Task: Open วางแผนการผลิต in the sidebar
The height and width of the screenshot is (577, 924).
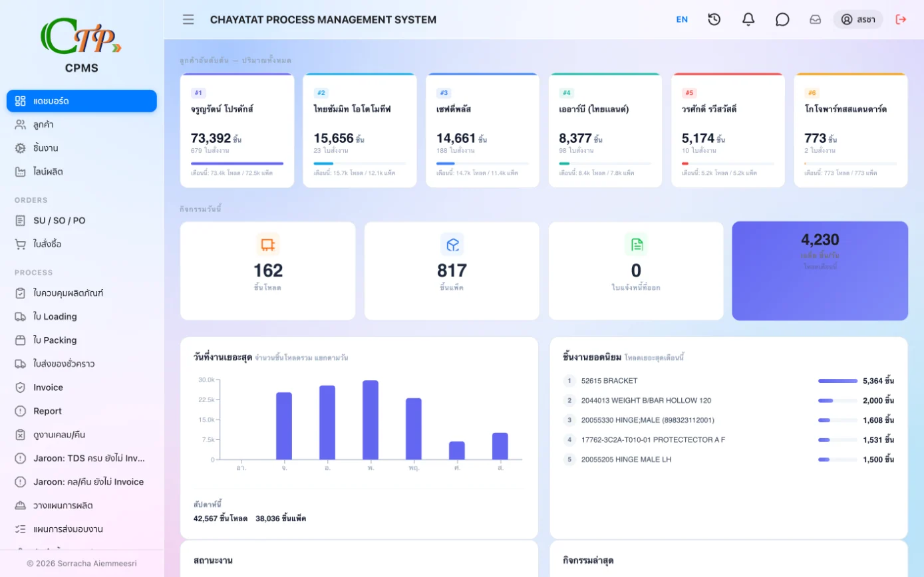Action: click(x=82, y=505)
